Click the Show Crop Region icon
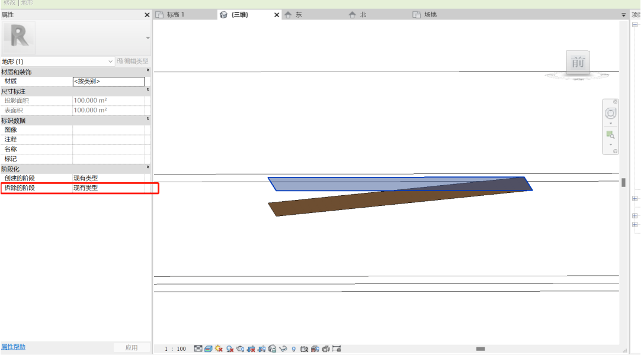The image size is (644, 355). (x=262, y=349)
